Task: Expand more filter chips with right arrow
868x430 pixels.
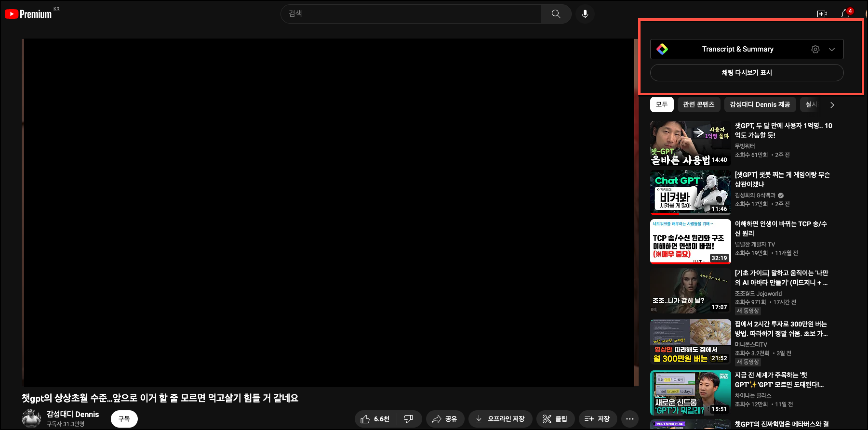Action: coord(832,104)
